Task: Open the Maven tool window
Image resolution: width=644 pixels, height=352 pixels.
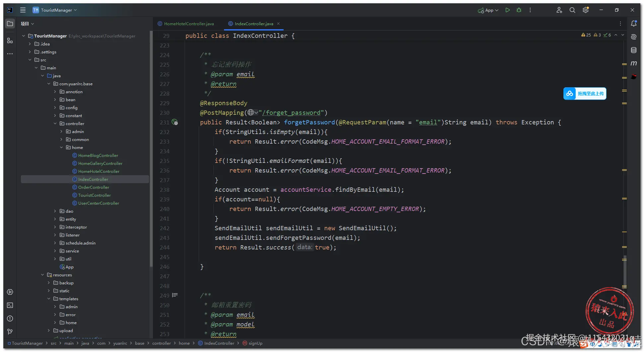Action: coord(634,63)
